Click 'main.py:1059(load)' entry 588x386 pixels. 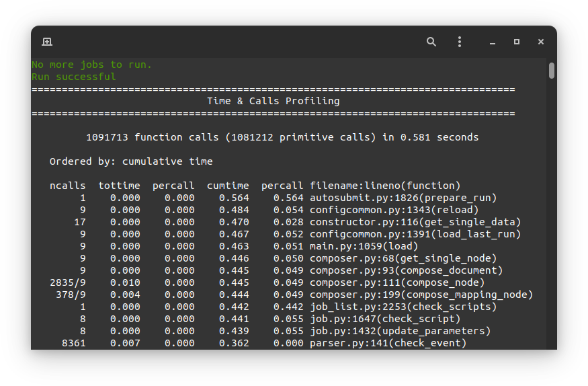click(x=364, y=246)
